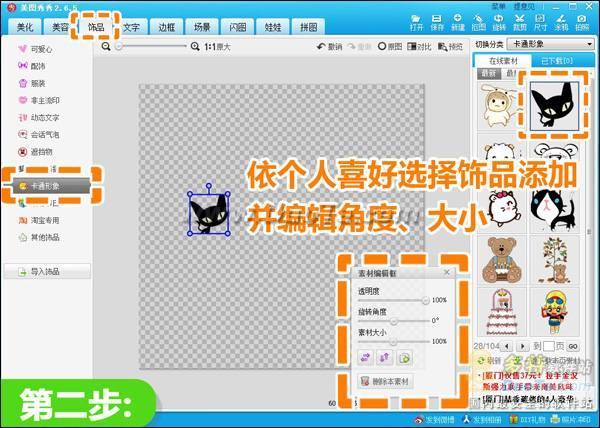Switch to the 闪图 tab
The width and height of the screenshot is (600, 428).
coord(237,27)
